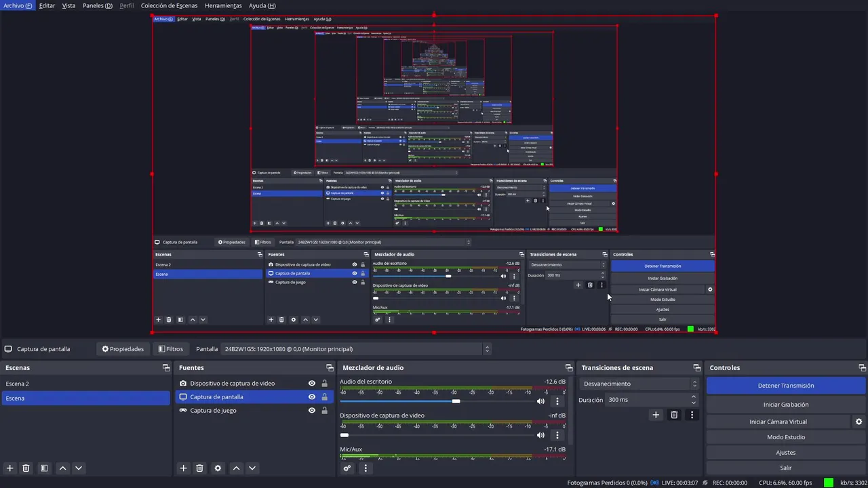The height and width of the screenshot is (488, 868).
Task: Remove transition with trash icon
Action: click(x=674, y=415)
